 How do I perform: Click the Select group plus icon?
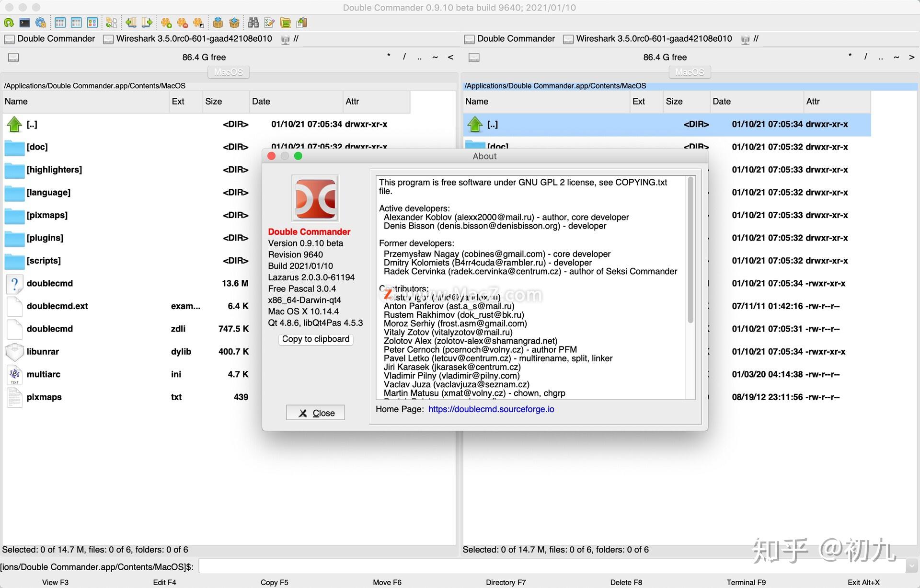tap(166, 23)
